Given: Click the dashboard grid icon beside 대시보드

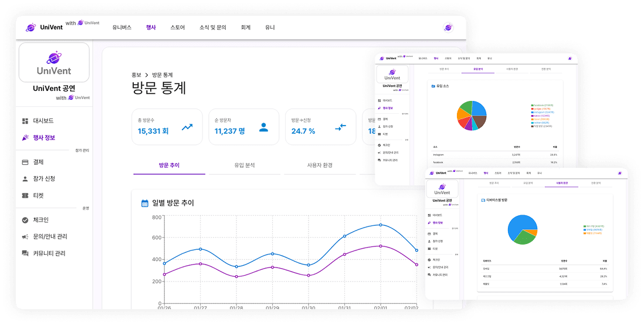Looking at the screenshot, I should pyautogui.click(x=25, y=121).
